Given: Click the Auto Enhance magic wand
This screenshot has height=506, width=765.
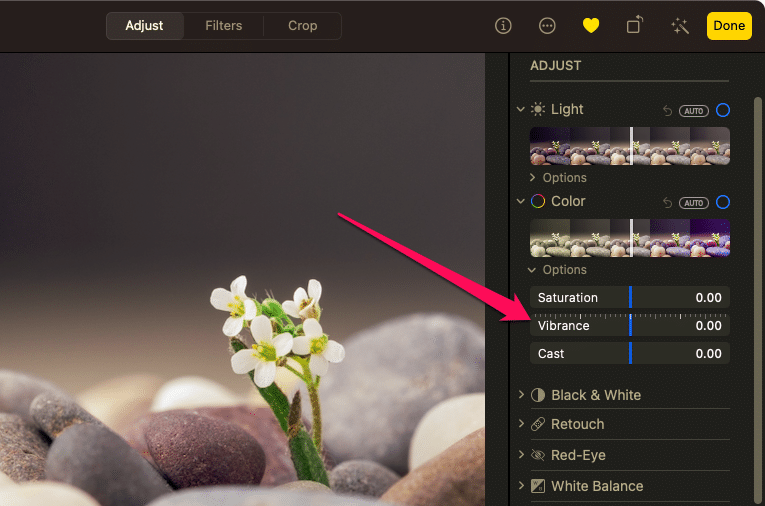Looking at the screenshot, I should [x=680, y=26].
